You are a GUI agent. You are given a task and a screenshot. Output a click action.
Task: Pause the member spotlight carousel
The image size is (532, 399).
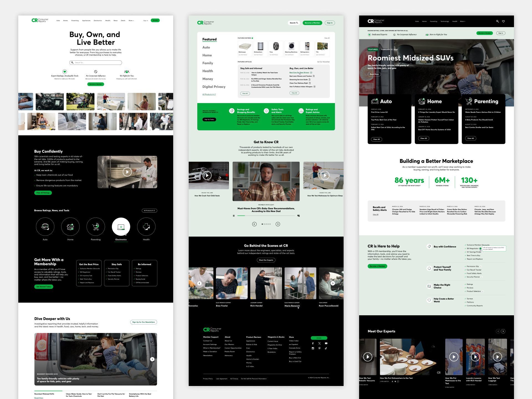234,216
